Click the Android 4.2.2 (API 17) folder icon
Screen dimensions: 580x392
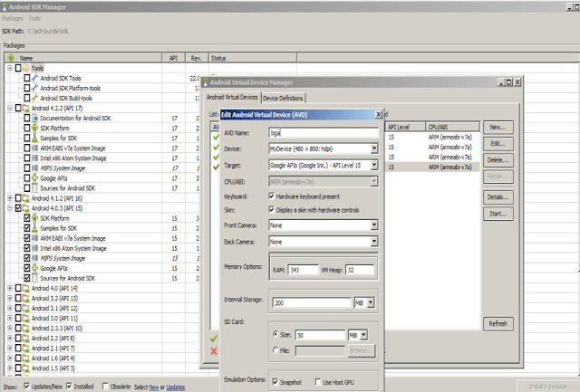point(26,108)
